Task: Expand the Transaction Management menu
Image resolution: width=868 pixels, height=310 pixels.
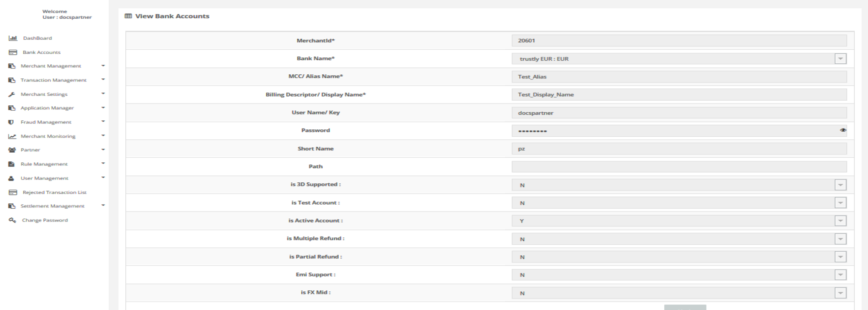Action: point(53,80)
